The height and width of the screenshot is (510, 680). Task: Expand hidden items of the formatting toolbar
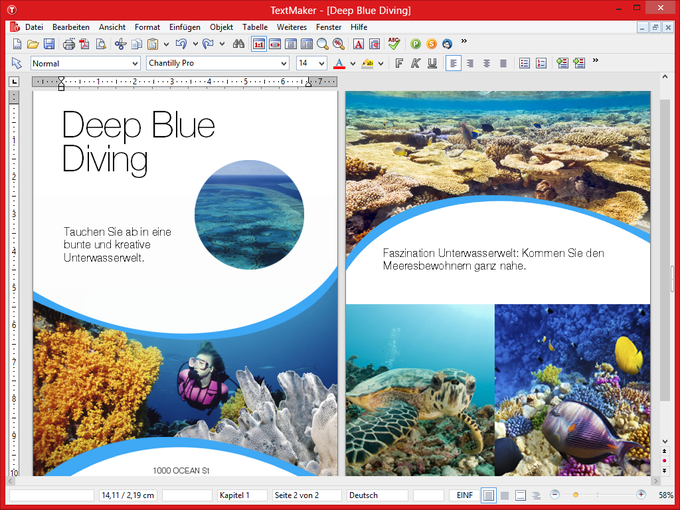[595, 60]
